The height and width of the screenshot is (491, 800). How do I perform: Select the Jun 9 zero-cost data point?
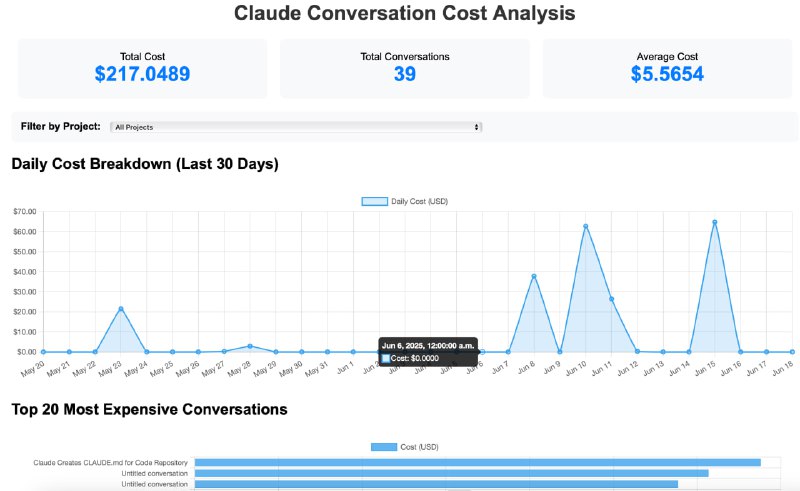point(560,352)
